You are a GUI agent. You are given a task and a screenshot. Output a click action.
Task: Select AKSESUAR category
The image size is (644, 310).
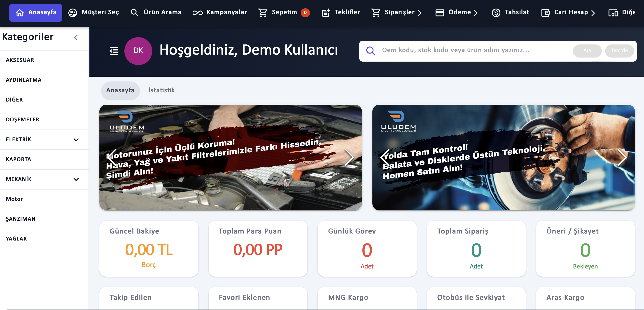[x=44, y=60]
